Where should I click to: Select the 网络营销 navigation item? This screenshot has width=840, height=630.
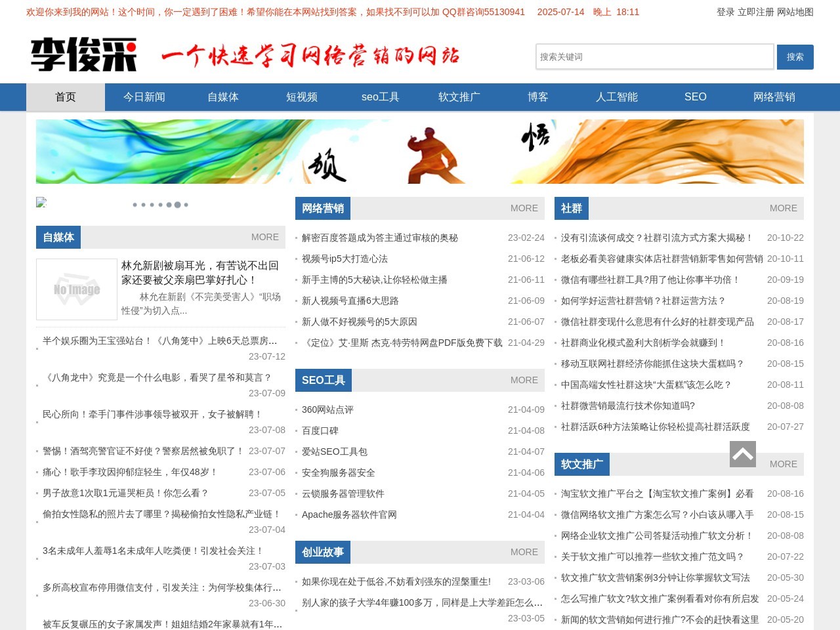click(774, 96)
